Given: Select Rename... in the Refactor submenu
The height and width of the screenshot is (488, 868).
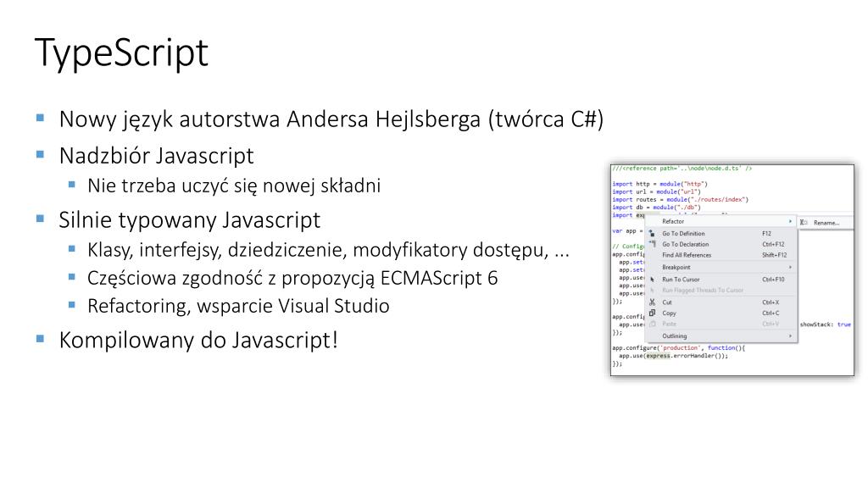Looking at the screenshot, I should [x=825, y=223].
